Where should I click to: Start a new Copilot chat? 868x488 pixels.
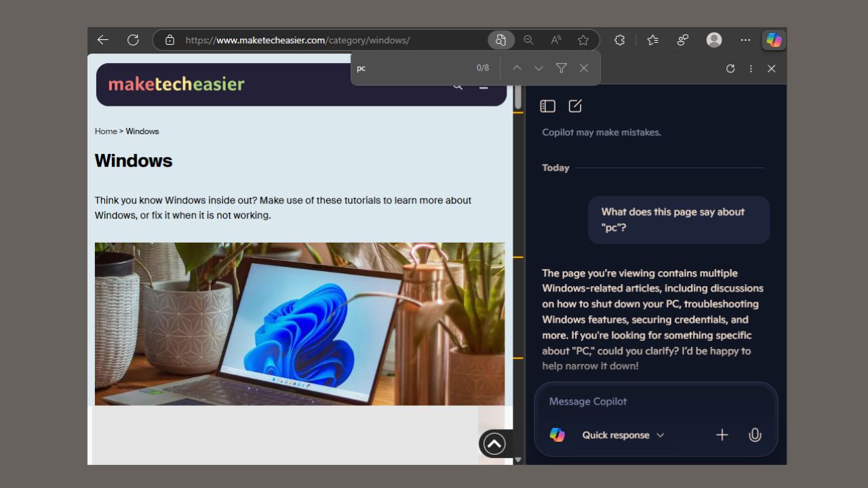pyautogui.click(x=575, y=106)
